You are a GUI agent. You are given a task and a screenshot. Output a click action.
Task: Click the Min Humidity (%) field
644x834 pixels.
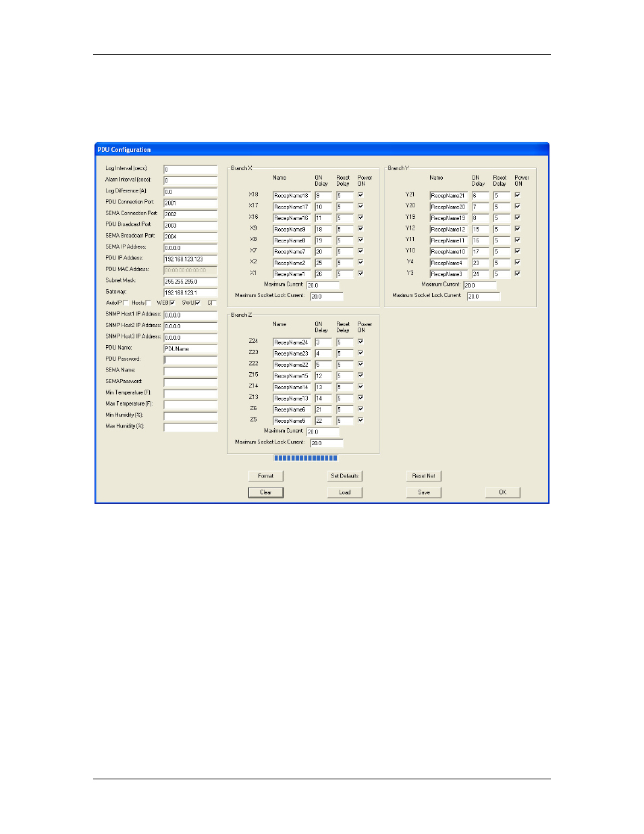(x=190, y=416)
